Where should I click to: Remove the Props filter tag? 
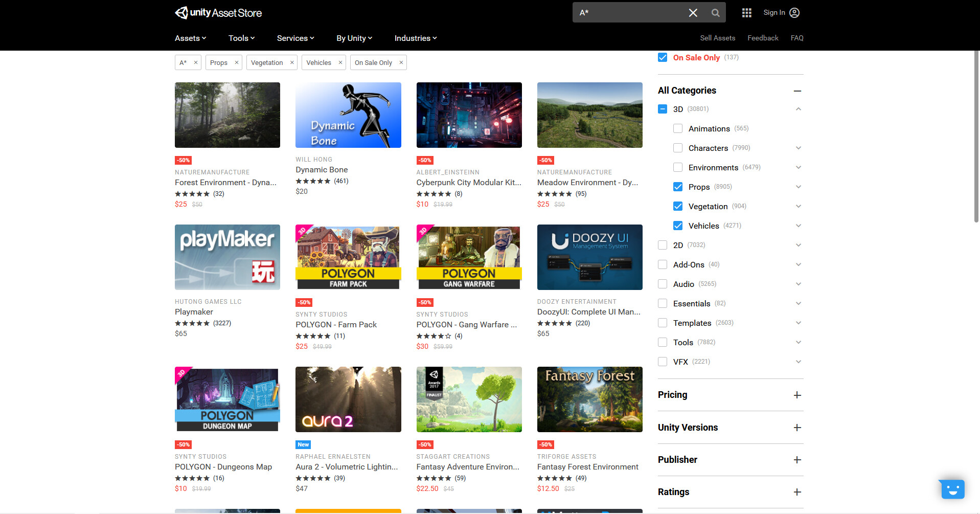coord(237,62)
